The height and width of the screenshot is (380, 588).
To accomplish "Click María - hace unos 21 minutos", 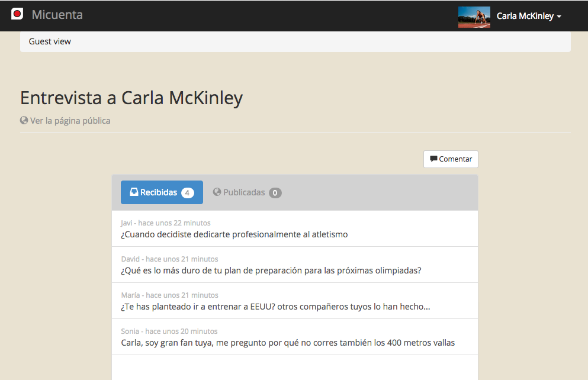I will [169, 295].
